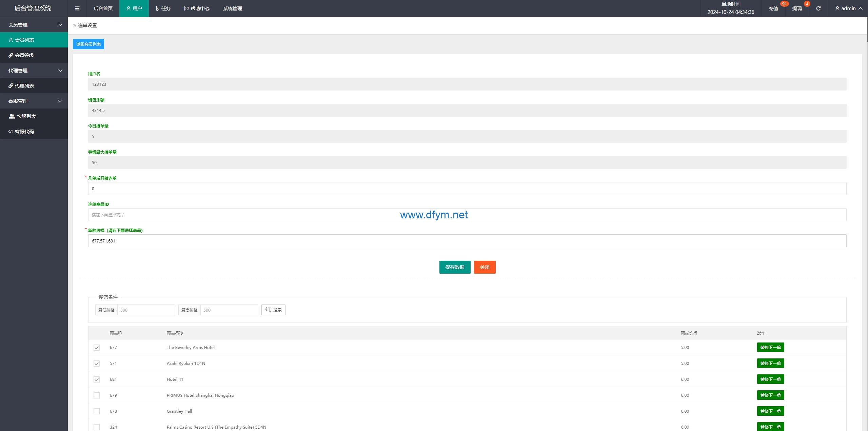Screen dimensions: 868x431
Task: Open 代理列表 in the sidebar
Action: point(34,86)
